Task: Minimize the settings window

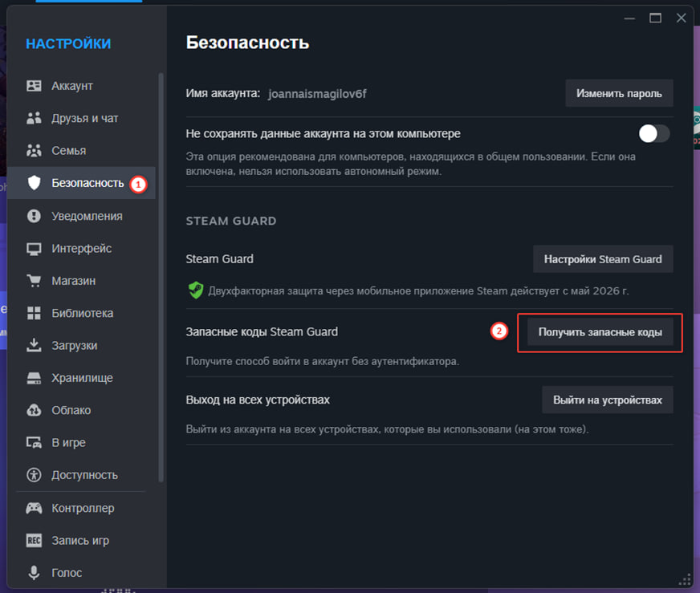Action: (x=629, y=18)
